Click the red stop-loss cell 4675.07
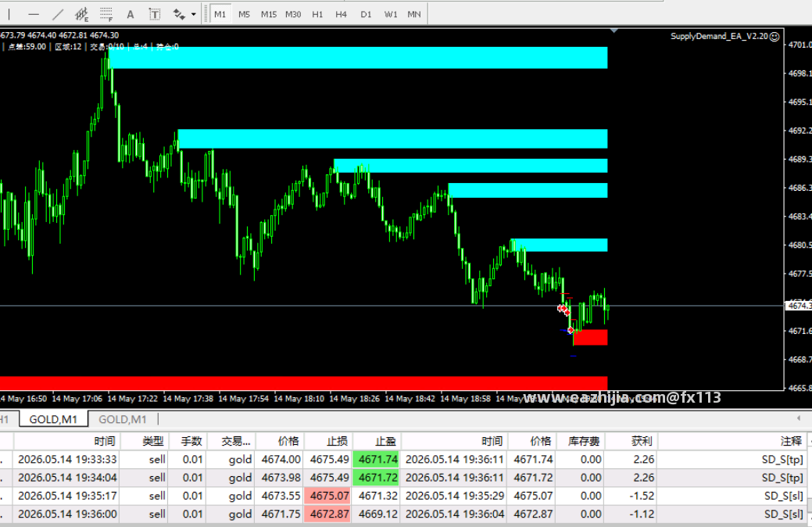812x527 pixels. coord(328,496)
